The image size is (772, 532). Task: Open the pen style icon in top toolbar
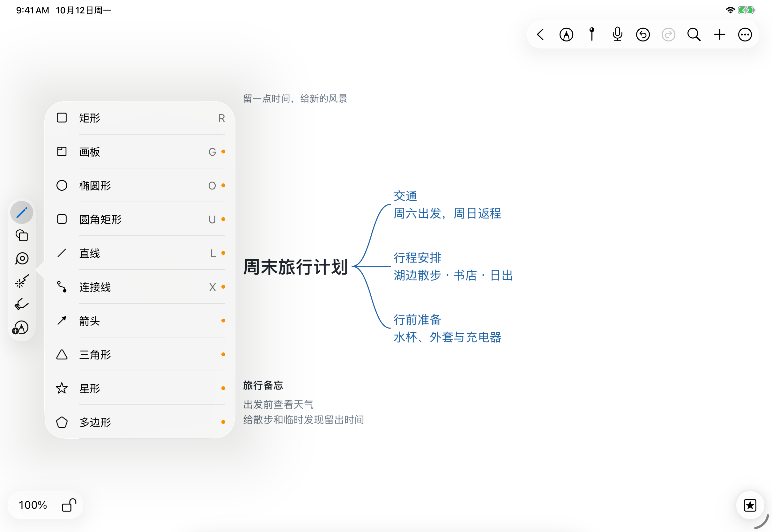[x=566, y=34]
